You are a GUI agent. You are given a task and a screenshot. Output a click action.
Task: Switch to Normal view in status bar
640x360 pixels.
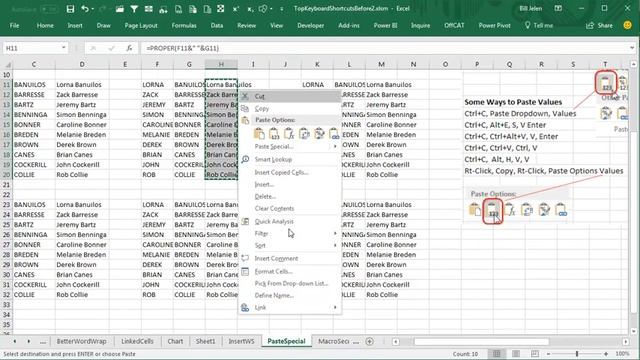[496, 353]
